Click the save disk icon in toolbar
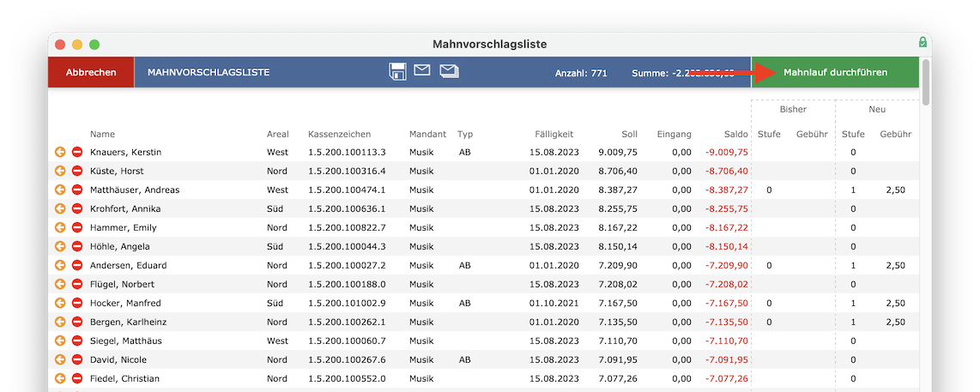980x392 pixels. click(397, 72)
